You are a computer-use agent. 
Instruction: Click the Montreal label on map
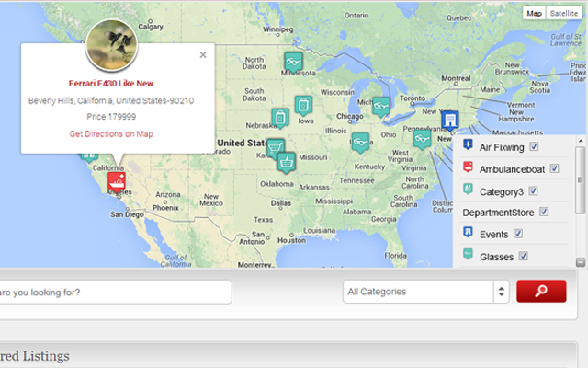[456, 78]
